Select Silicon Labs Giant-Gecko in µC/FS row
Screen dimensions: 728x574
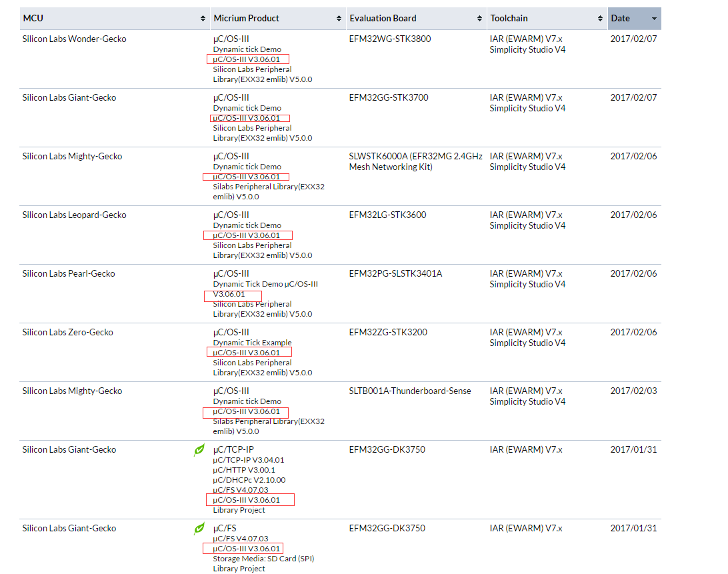[69, 529]
